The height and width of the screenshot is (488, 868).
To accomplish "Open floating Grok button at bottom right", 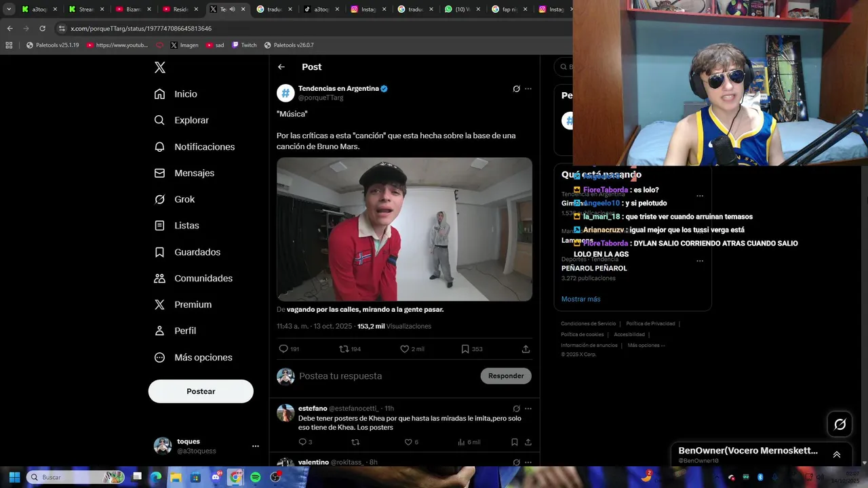I will [x=840, y=424].
